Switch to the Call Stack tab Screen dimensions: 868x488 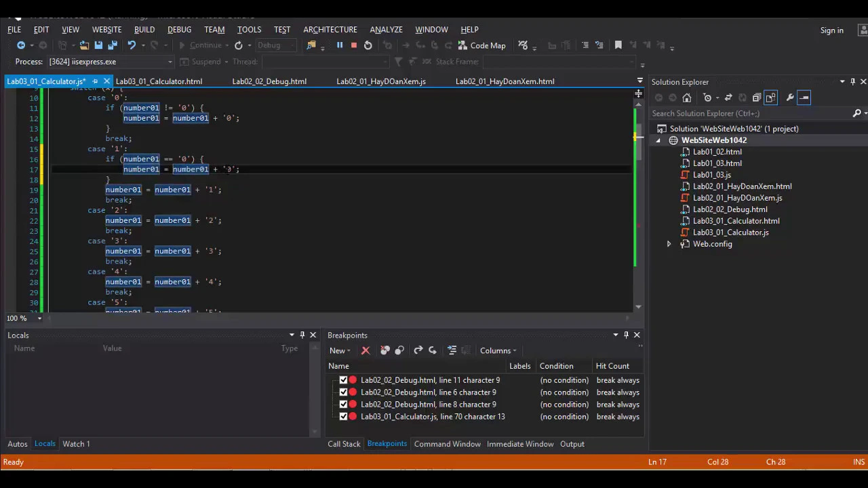coord(344,444)
